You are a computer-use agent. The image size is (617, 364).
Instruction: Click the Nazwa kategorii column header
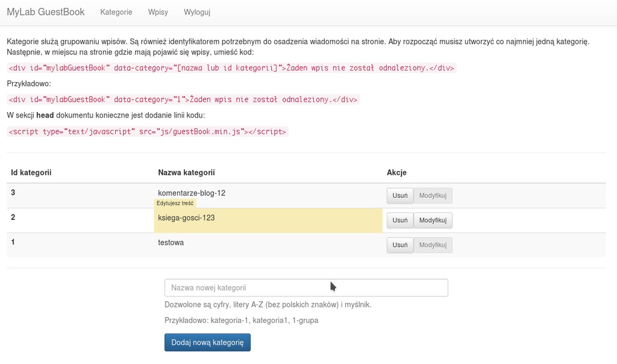click(x=187, y=172)
